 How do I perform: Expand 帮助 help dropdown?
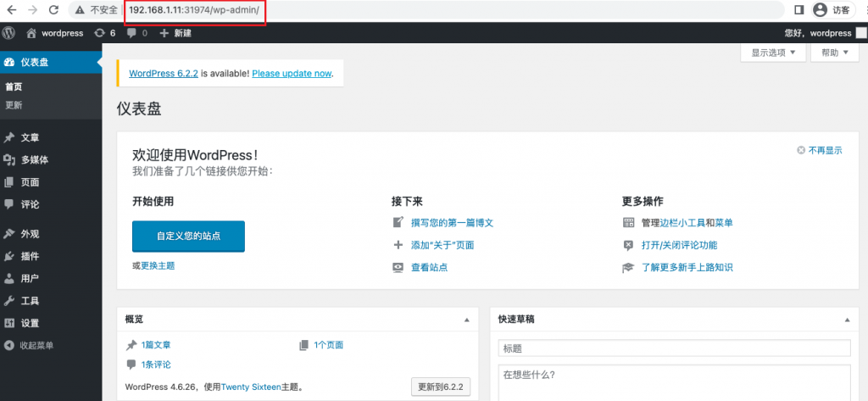(x=835, y=53)
